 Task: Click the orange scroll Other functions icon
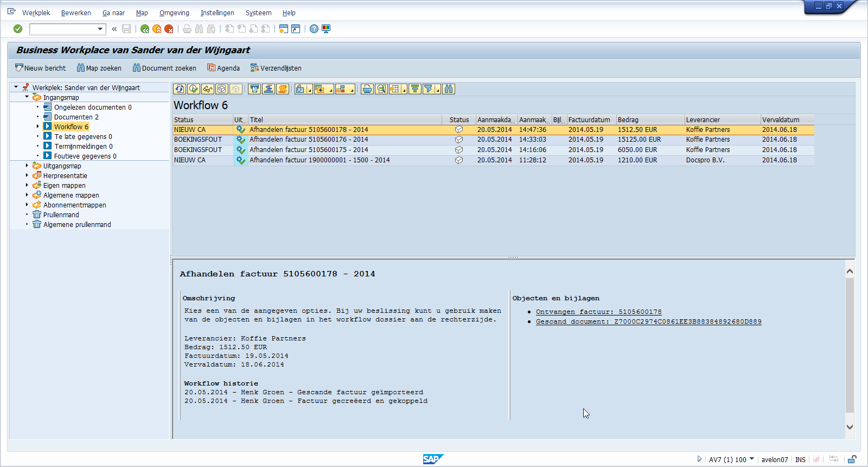click(x=283, y=89)
